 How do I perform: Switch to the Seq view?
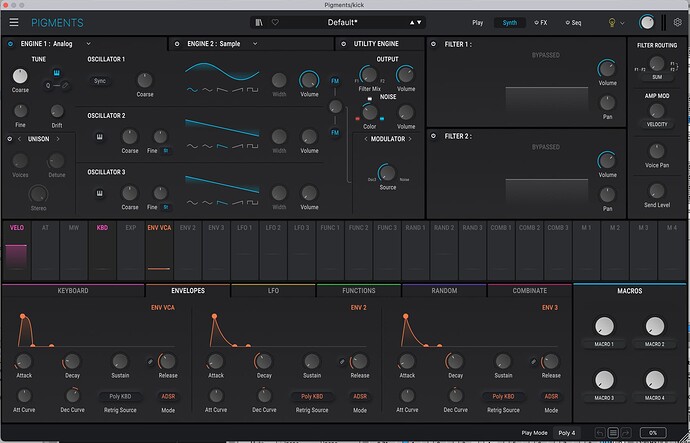(x=573, y=22)
